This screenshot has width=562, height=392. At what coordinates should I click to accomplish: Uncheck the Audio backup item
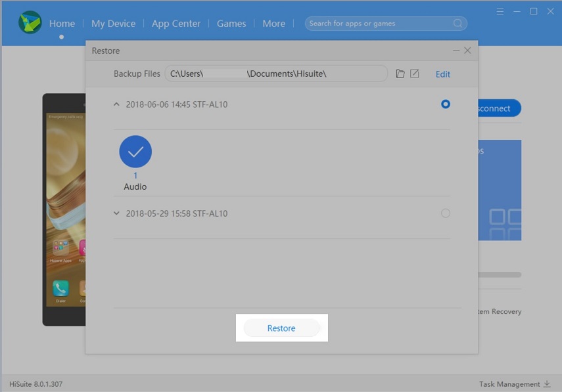point(135,152)
